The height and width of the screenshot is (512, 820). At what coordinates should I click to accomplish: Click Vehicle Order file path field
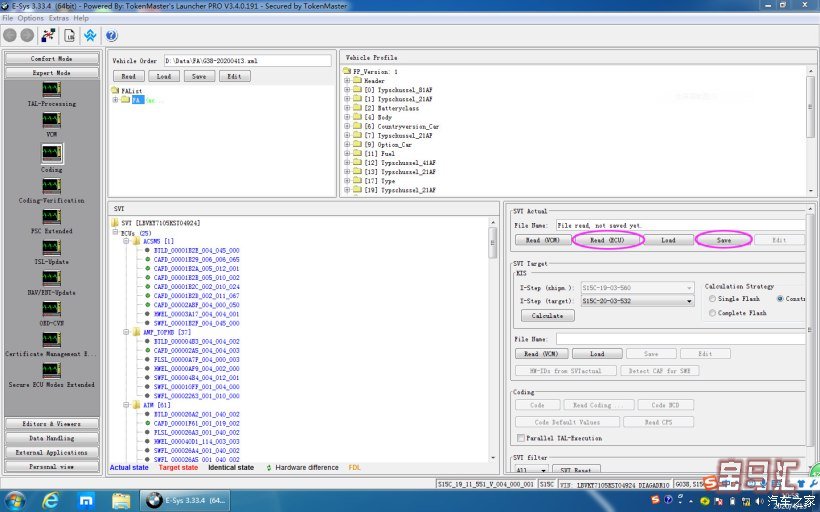(247, 61)
